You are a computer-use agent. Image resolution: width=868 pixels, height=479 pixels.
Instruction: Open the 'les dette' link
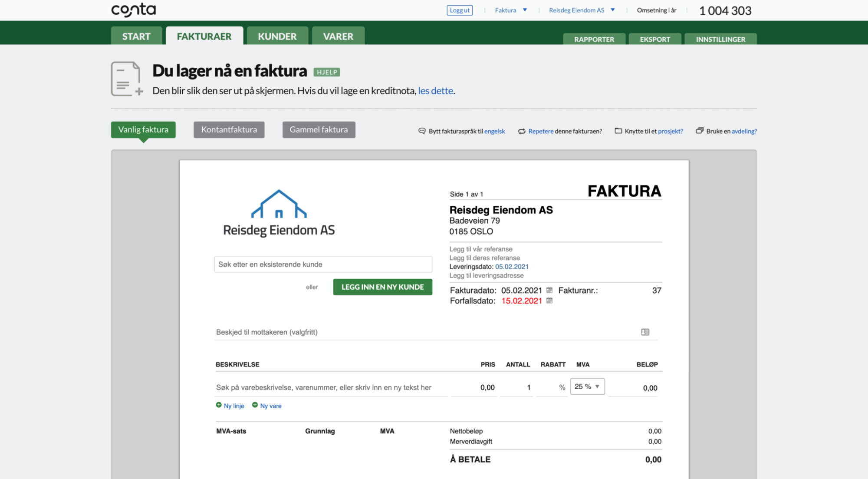tap(436, 91)
